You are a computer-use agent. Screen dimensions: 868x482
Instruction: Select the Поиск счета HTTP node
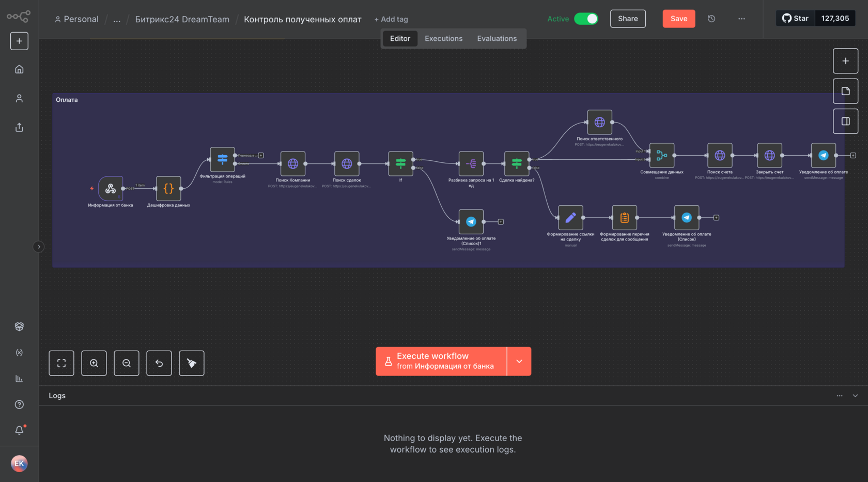720,155
